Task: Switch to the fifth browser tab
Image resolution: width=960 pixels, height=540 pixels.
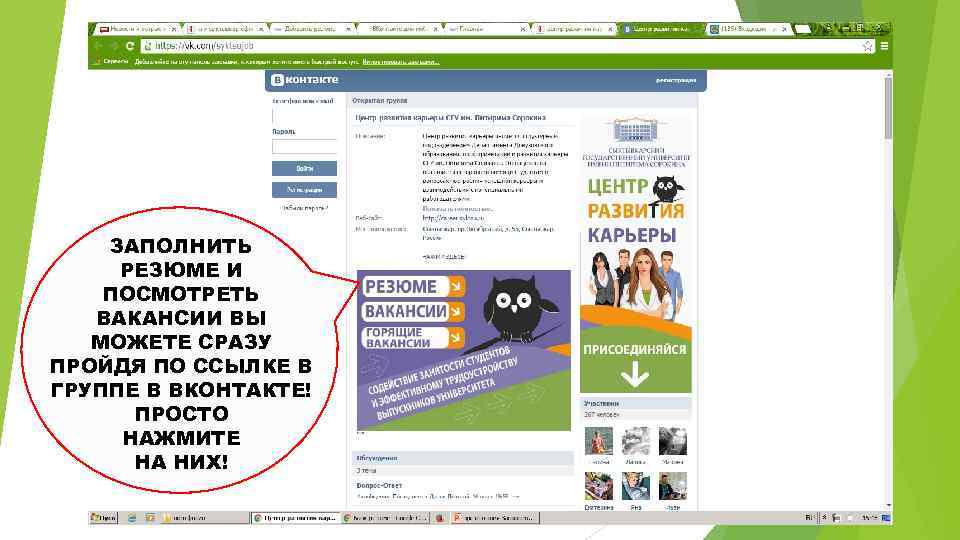Action: (486, 29)
